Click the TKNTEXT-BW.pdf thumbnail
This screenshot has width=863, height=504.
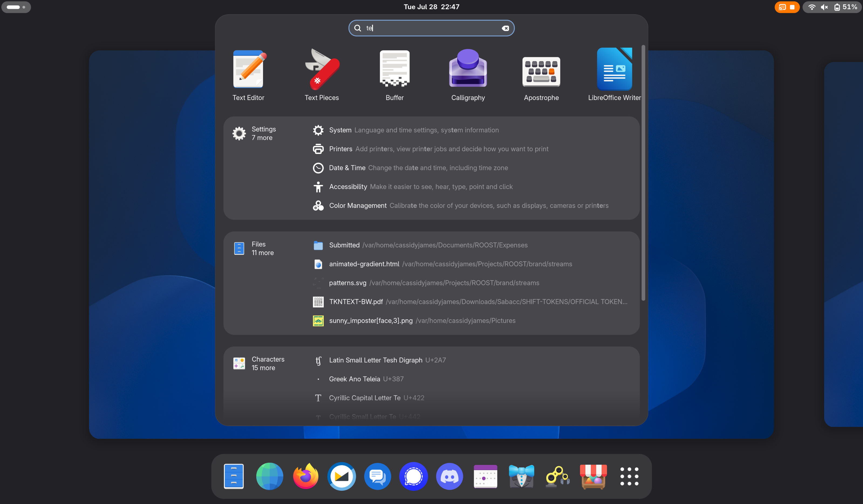(318, 302)
